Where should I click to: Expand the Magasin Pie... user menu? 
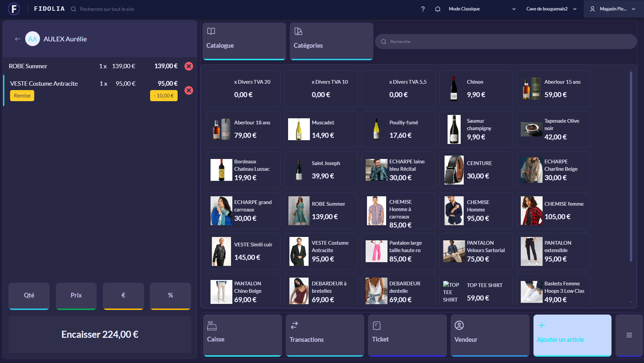pyautogui.click(x=613, y=9)
